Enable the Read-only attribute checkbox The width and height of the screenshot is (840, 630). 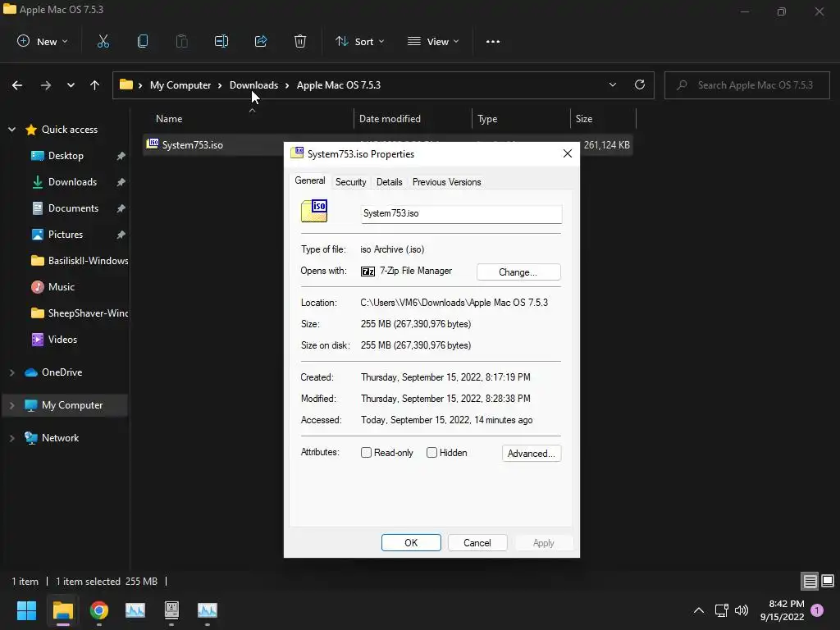coord(366,453)
